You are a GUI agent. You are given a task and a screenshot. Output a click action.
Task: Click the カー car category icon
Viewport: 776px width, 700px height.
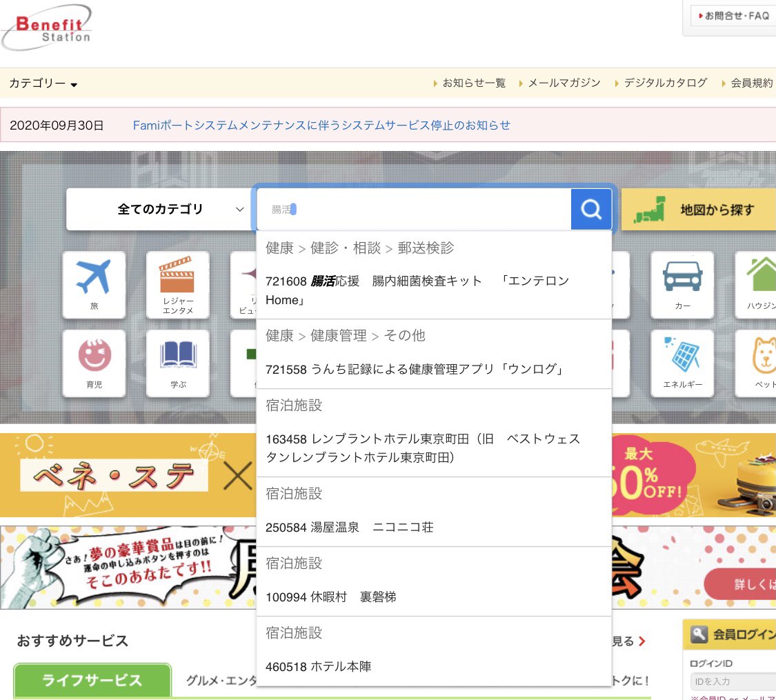682,285
